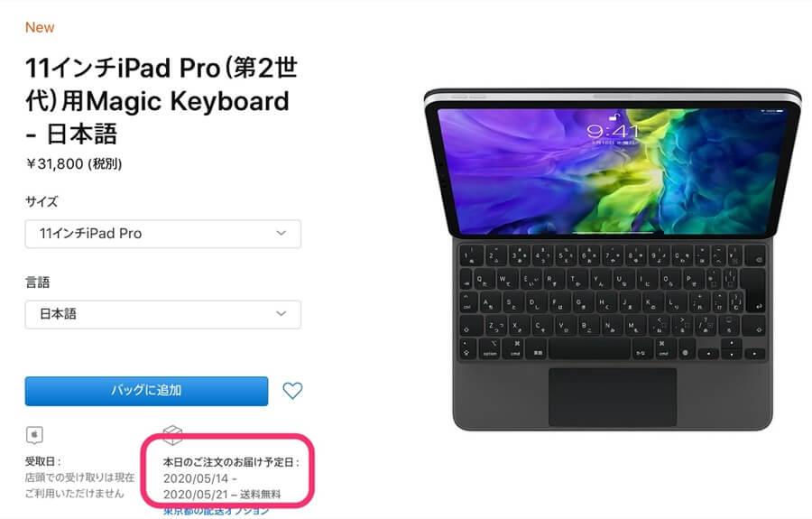Screen dimensions: 812x519
Task: Click the Apple Store pickup icon
Action: (34, 435)
